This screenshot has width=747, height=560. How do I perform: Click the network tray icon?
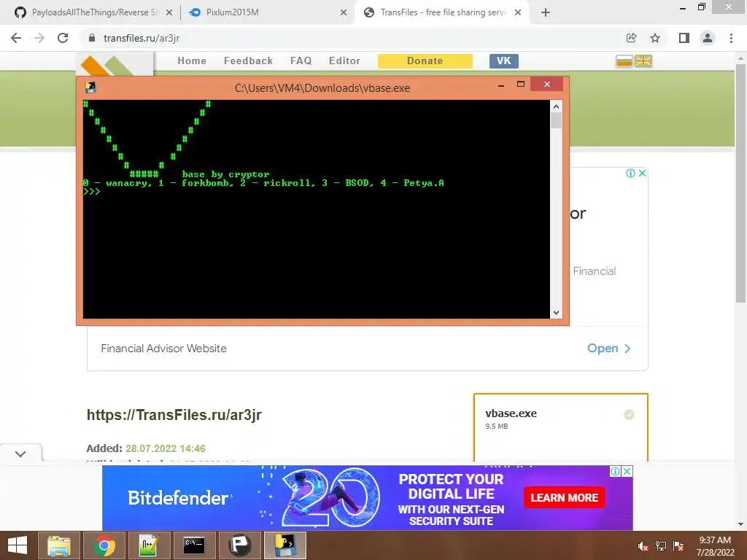661,546
